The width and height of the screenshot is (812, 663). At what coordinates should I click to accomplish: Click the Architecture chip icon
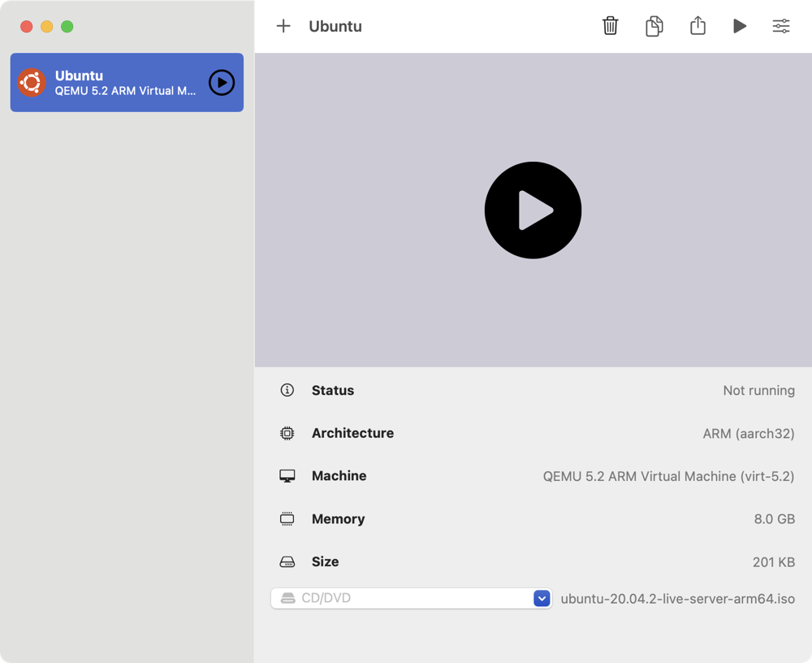coord(287,434)
